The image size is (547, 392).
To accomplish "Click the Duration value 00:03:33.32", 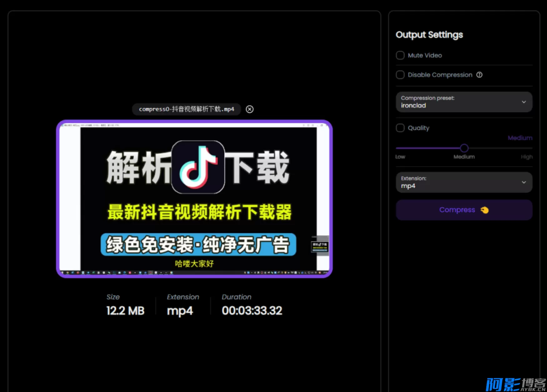I will click(x=252, y=311).
